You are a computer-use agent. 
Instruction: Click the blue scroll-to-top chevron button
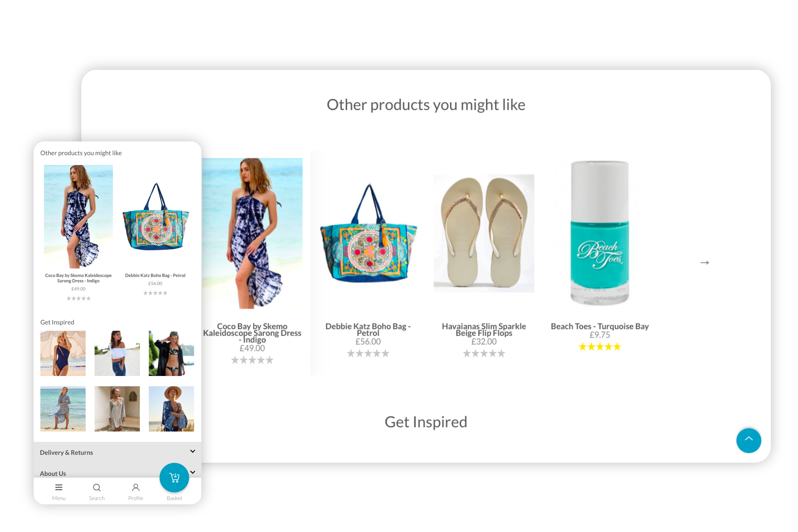click(748, 440)
